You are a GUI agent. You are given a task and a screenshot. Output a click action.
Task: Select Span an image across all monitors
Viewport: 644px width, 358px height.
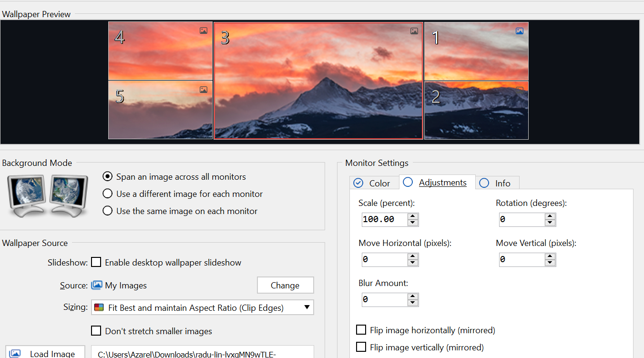pyautogui.click(x=108, y=177)
